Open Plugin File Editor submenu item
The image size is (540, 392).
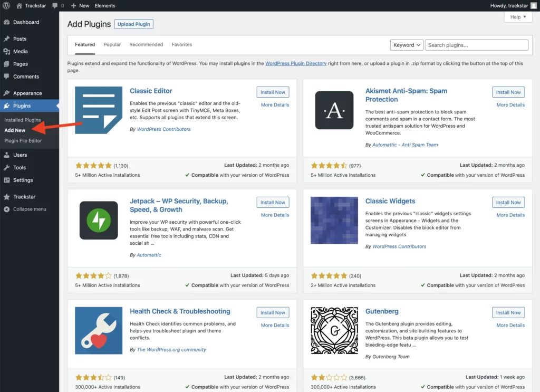[23, 140]
